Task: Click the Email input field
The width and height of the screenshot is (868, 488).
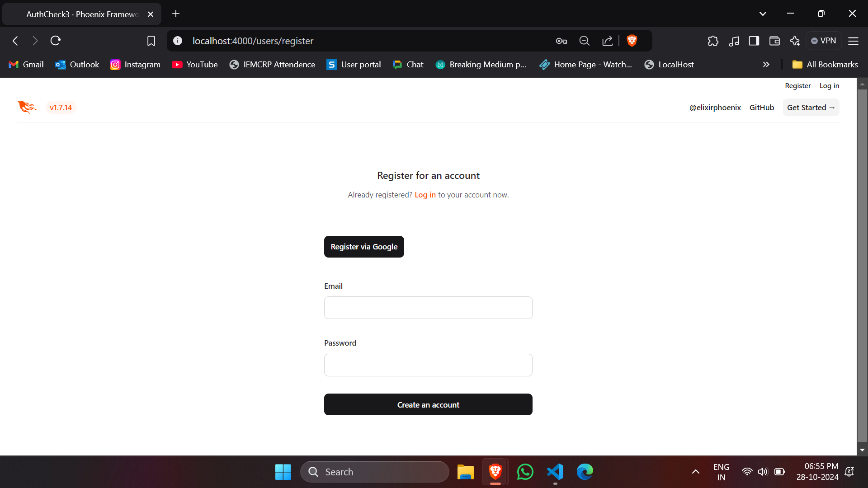Action: (428, 307)
